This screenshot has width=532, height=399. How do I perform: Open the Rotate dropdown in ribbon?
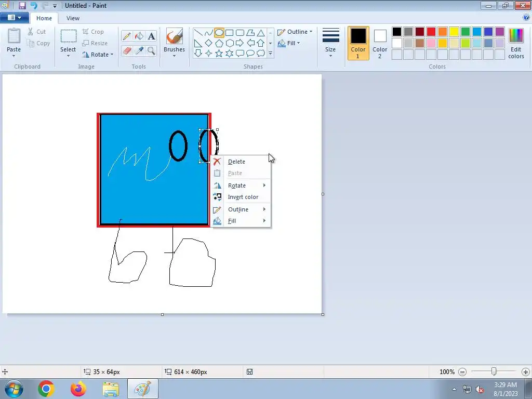click(98, 55)
